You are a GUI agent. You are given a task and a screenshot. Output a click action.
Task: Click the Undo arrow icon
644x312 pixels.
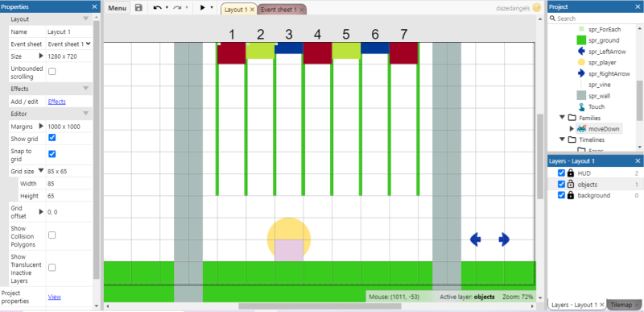click(157, 8)
